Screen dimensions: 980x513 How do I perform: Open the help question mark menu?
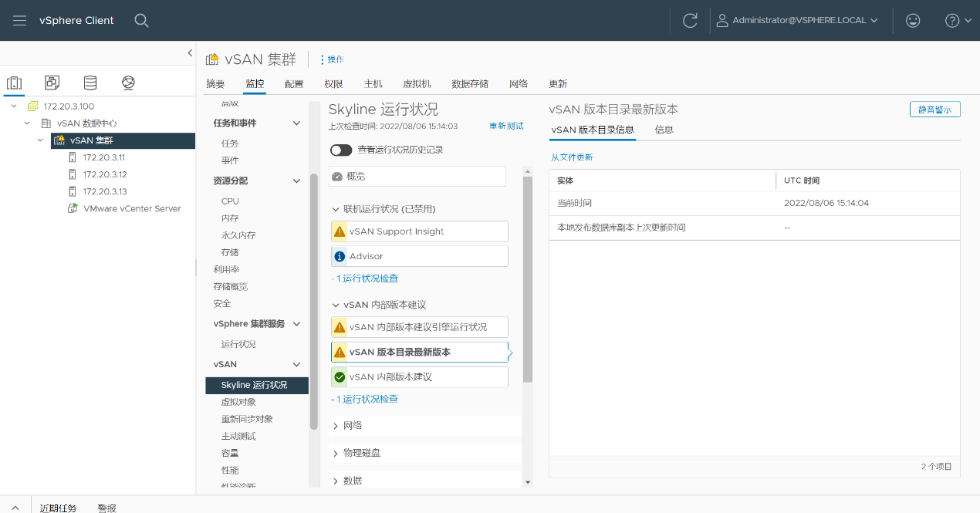click(958, 20)
